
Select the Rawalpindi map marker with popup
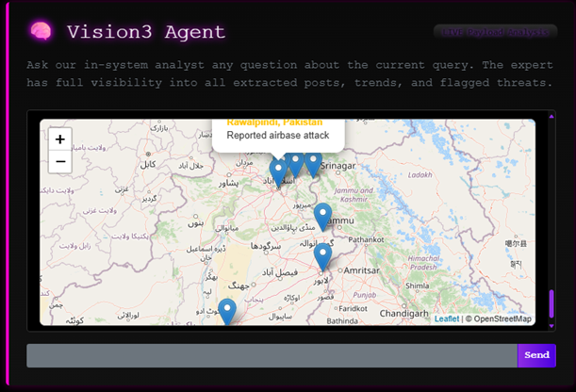coord(278,174)
